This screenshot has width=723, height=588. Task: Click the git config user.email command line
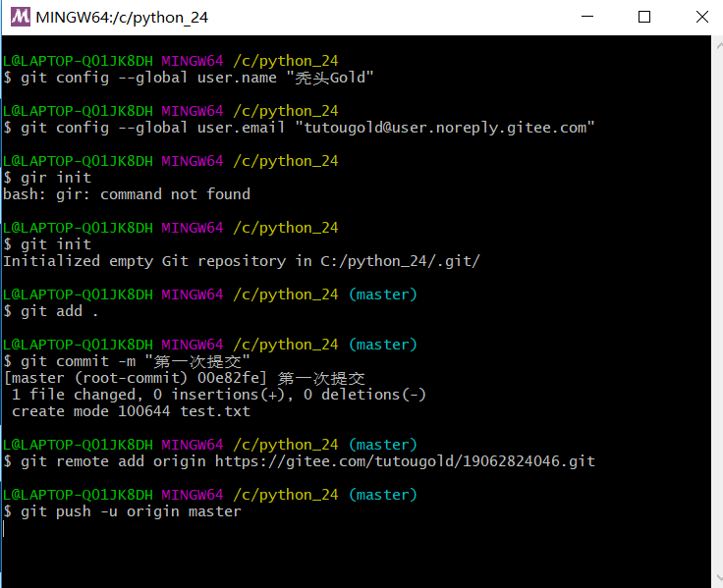(x=299, y=128)
